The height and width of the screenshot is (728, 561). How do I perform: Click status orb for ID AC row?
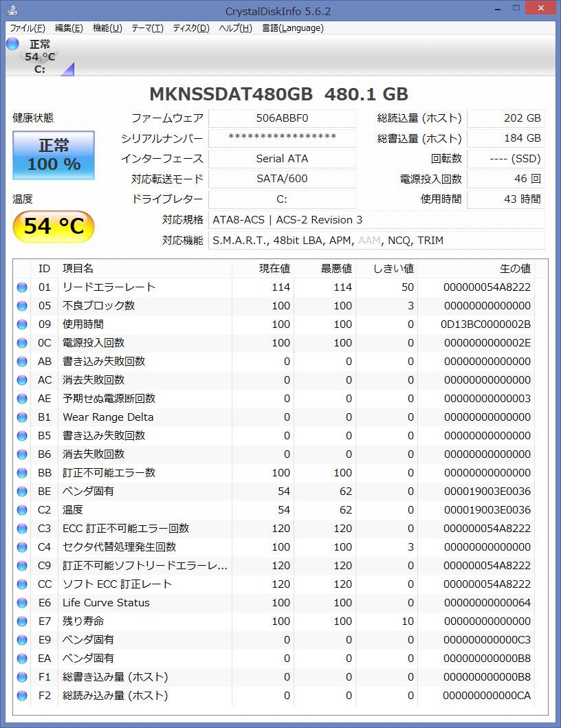click(22, 379)
